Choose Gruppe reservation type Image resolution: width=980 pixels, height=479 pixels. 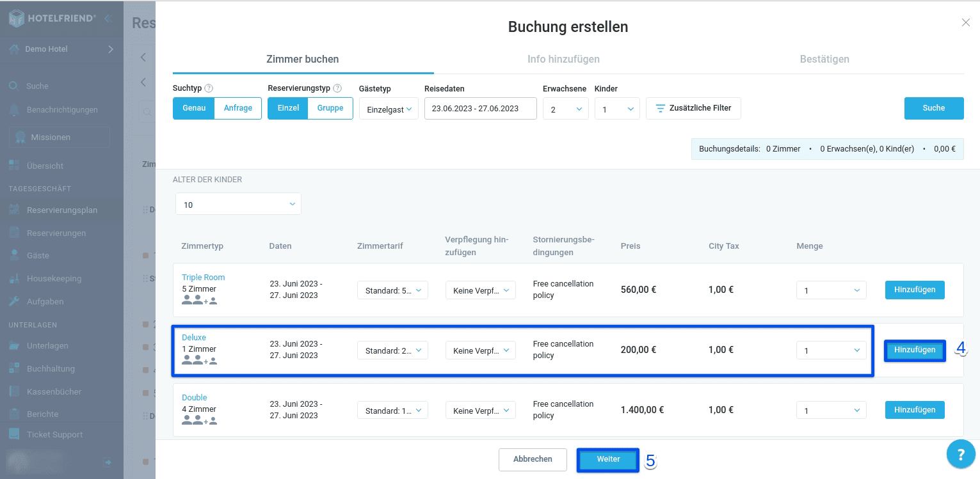(330, 108)
